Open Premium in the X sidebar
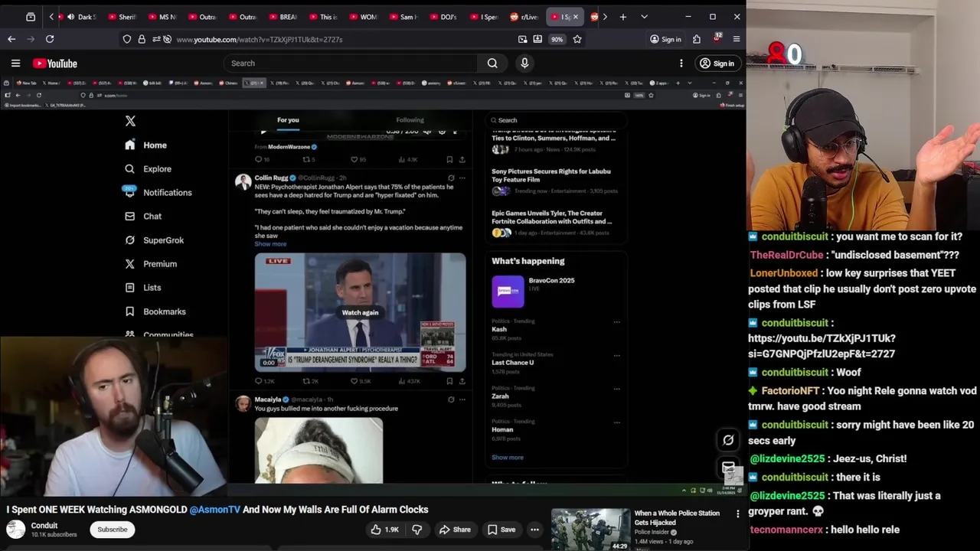This screenshot has height=551, width=980. pos(151,264)
